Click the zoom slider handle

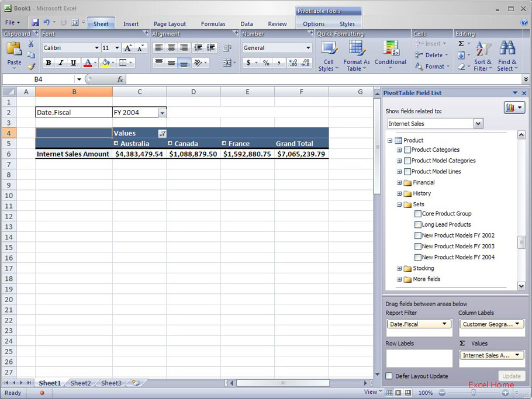[x=474, y=393]
